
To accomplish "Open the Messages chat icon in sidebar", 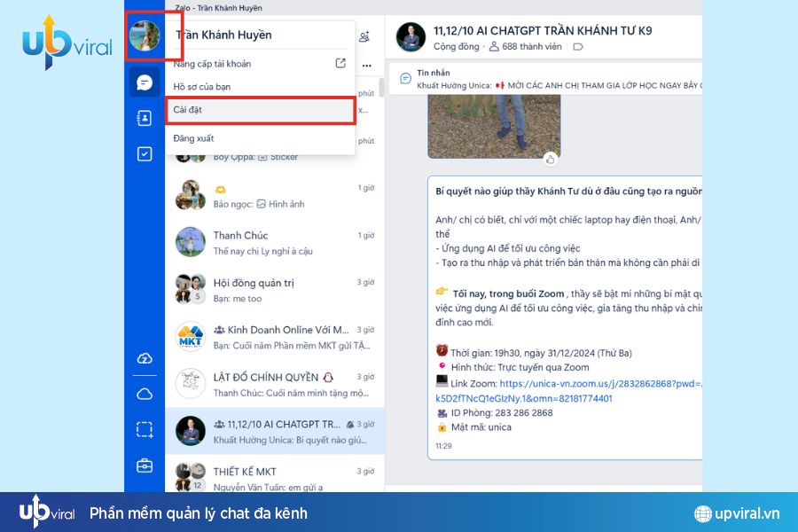I will (x=145, y=82).
